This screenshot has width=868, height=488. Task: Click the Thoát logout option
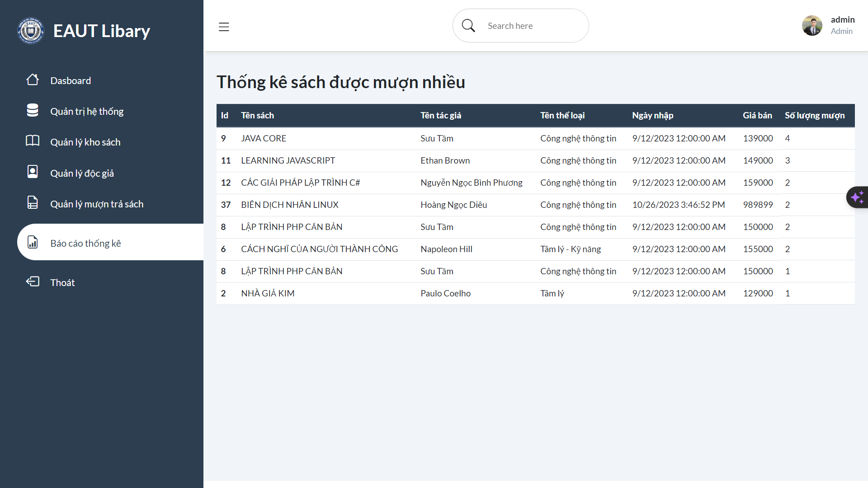62,282
